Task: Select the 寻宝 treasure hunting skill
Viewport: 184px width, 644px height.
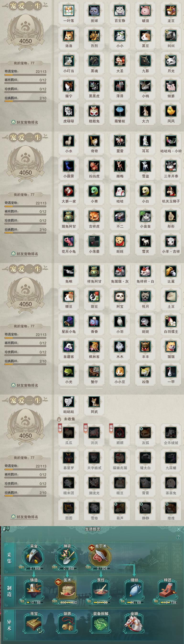Action: click(x=34, y=624)
